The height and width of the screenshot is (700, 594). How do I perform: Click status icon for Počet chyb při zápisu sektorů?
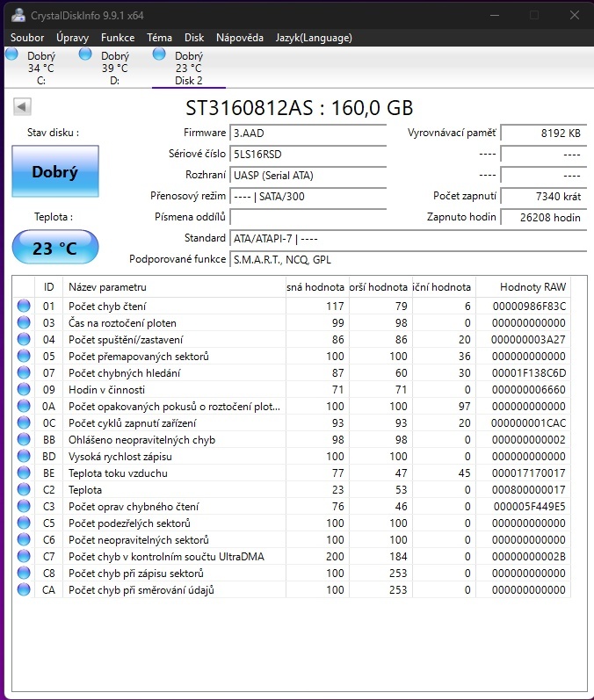[x=24, y=573]
